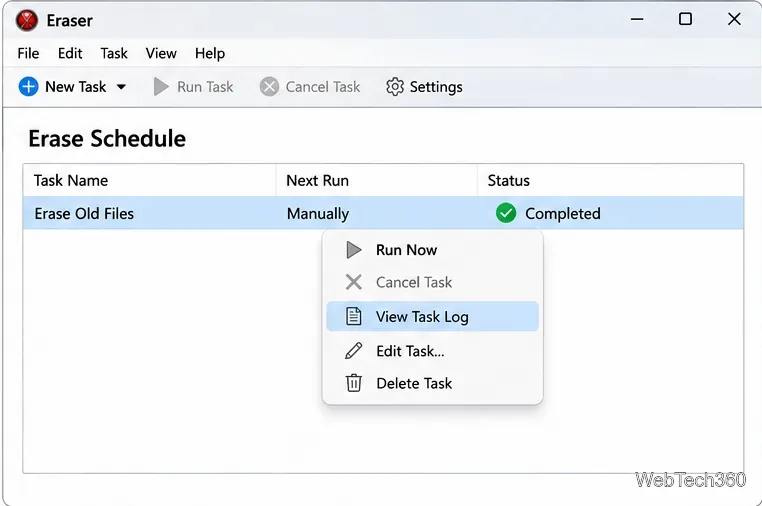The height and width of the screenshot is (506, 762).
Task: Click the Erase Schedule heading
Action: [107, 139]
